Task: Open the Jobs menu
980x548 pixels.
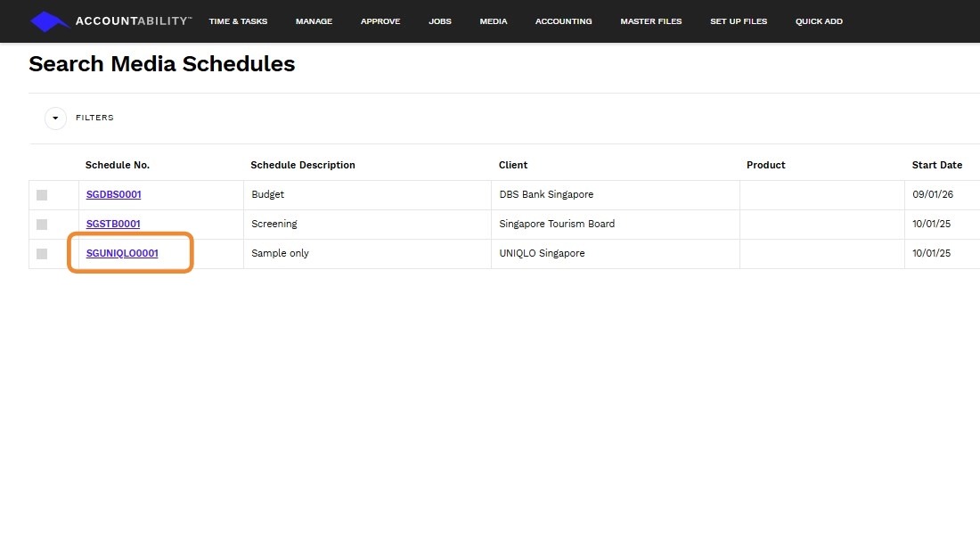Action: coord(440,21)
